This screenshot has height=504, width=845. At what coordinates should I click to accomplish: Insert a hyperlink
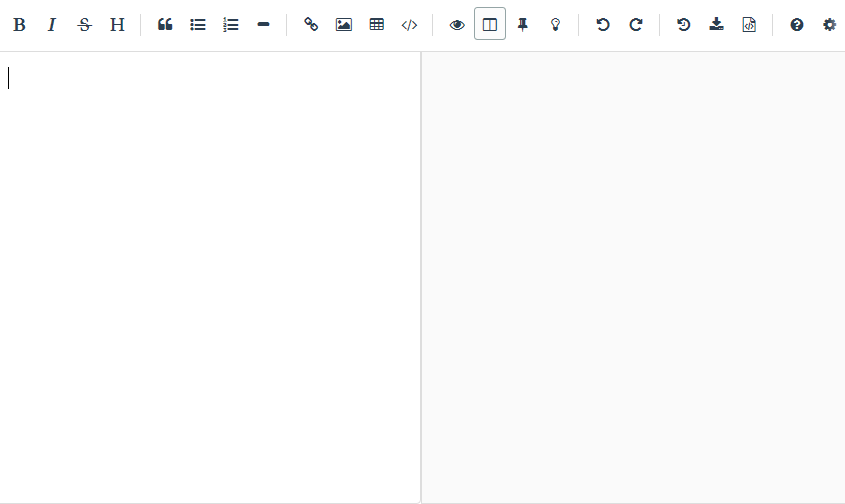(x=311, y=25)
